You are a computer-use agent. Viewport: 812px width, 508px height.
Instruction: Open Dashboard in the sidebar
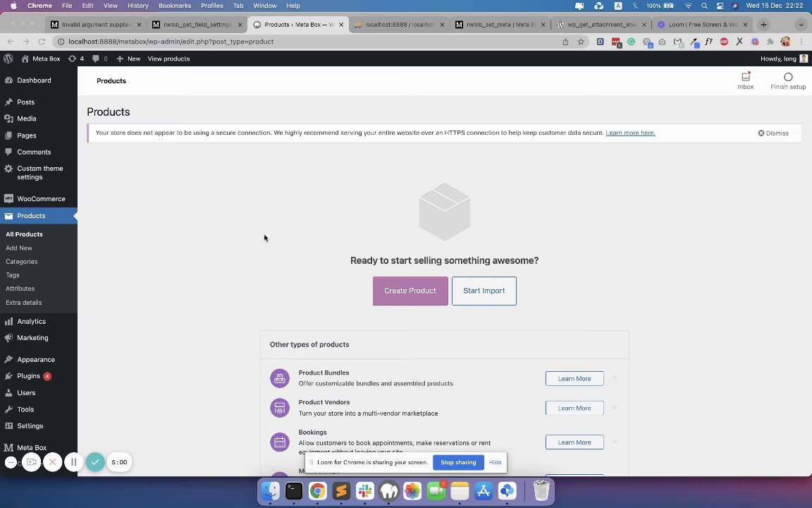coord(39,80)
